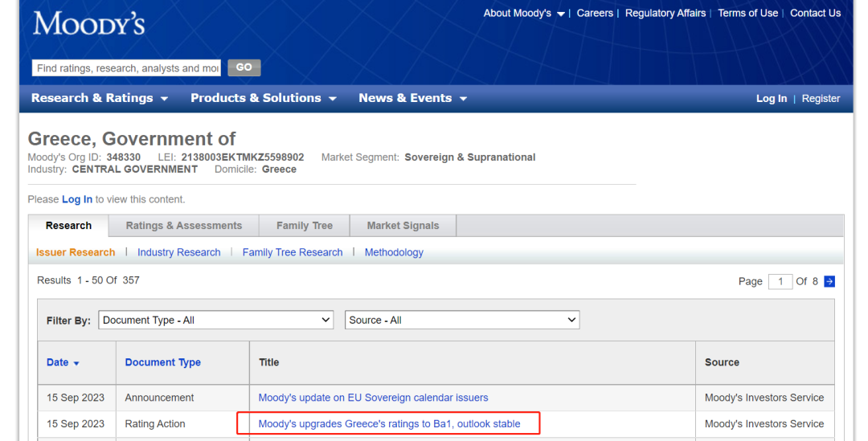Expand News & Events menu

pyautogui.click(x=412, y=98)
